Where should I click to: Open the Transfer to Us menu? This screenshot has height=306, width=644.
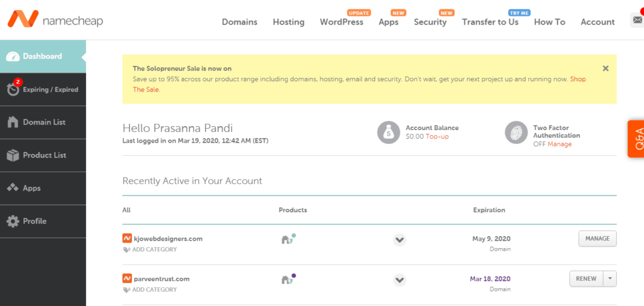490,22
